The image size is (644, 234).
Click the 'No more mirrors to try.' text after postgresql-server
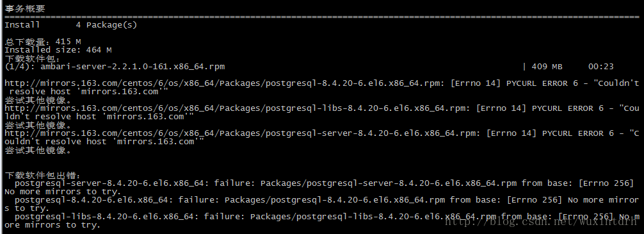(x=63, y=192)
